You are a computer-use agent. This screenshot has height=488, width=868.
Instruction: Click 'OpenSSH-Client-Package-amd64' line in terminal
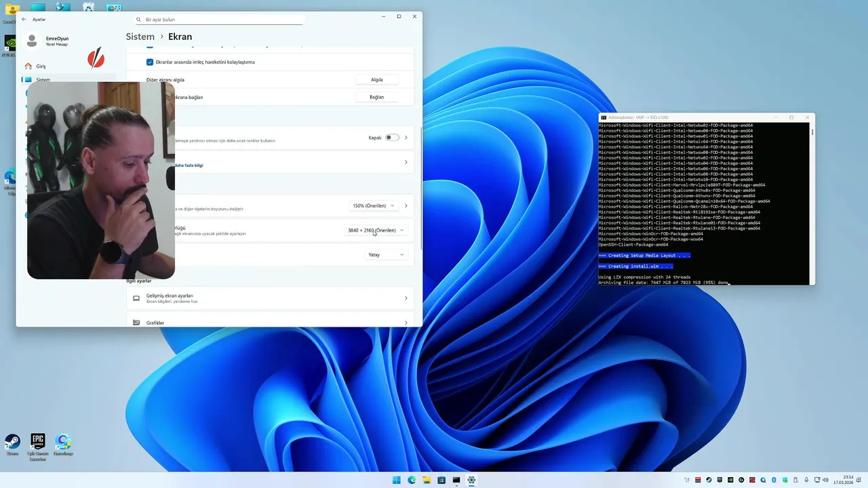point(633,245)
